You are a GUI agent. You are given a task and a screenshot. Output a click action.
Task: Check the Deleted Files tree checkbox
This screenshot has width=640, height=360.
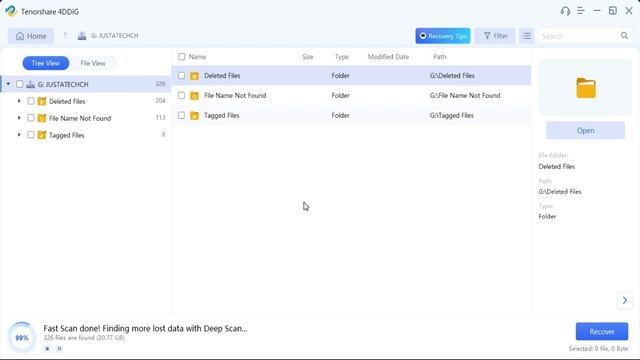(x=31, y=101)
